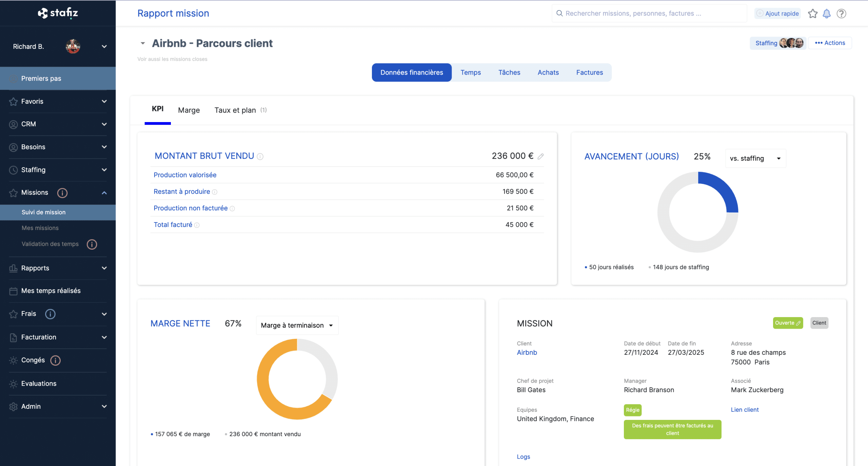Open the Taux et plan sub-tab
Screen dimensions: 868x466
[240, 110]
